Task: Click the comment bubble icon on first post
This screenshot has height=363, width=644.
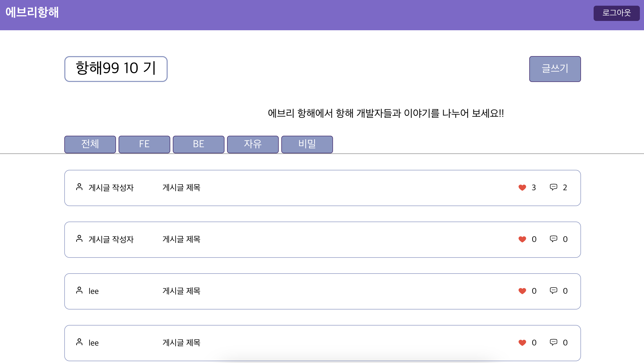Action: point(553,187)
